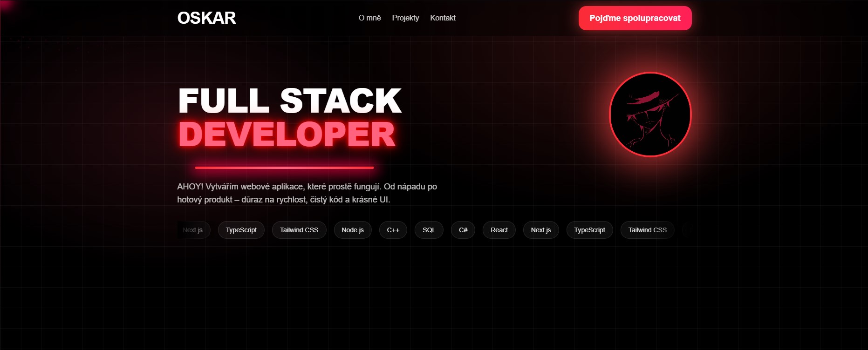Viewport: 868px width, 350px height.
Task: Click the FULL STACK heading text
Action: pos(289,101)
